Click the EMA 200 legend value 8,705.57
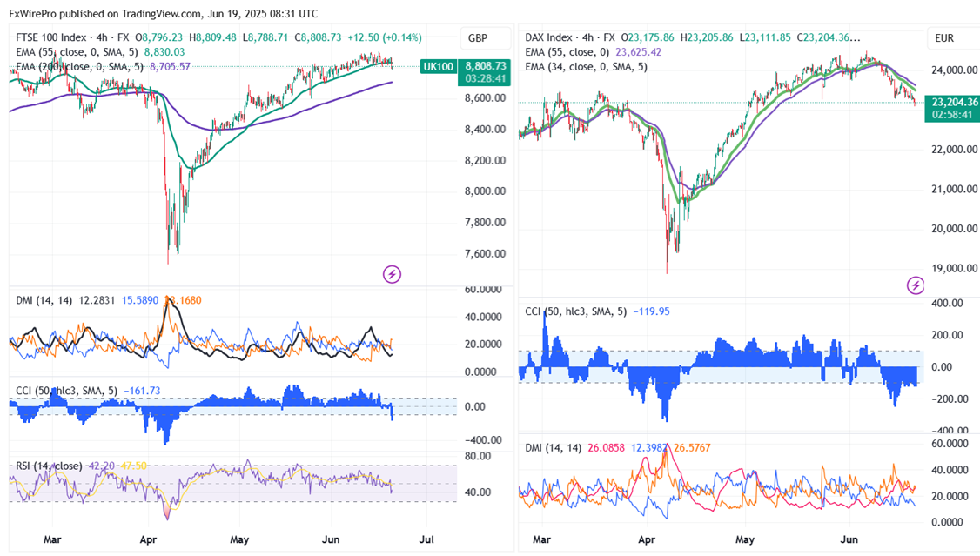This screenshot has width=980, height=556. coord(170,67)
